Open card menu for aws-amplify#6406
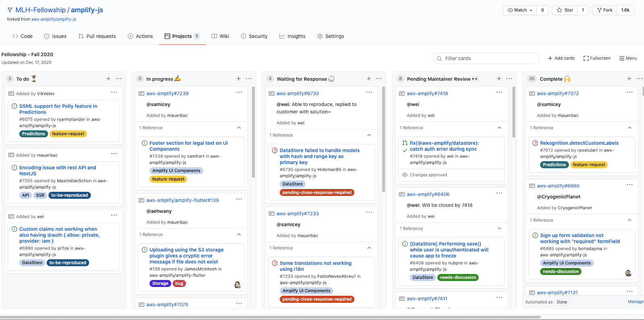 coord(500,193)
